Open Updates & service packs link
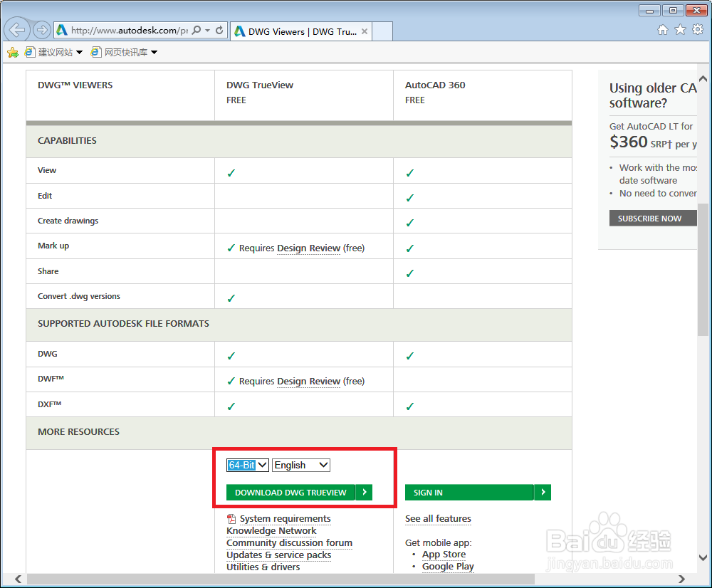Image resolution: width=712 pixels, height=588 pixels. [279, 555]
